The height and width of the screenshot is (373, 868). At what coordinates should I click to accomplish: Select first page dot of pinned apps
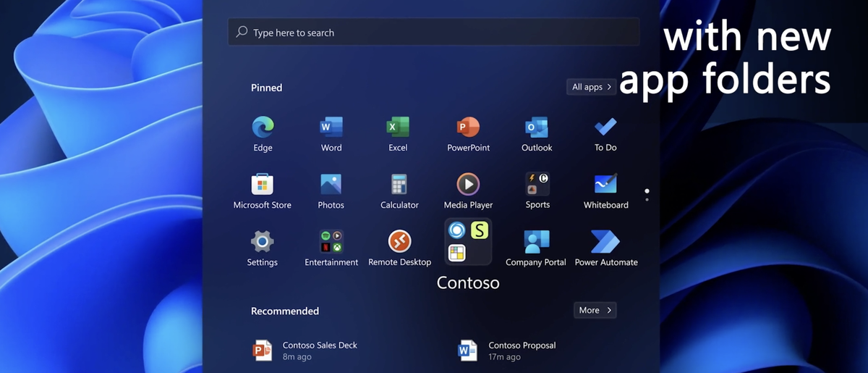tap(647, 191)
